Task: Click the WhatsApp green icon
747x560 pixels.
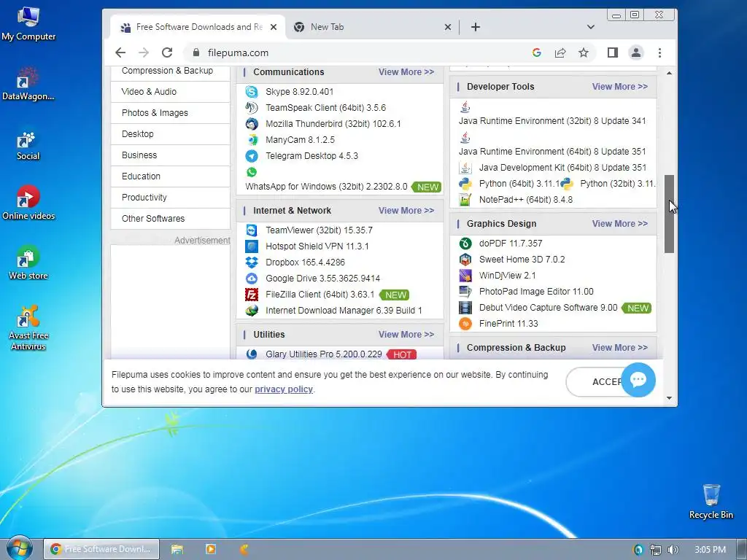Action: pyautogui.click(x=252, y=172)
